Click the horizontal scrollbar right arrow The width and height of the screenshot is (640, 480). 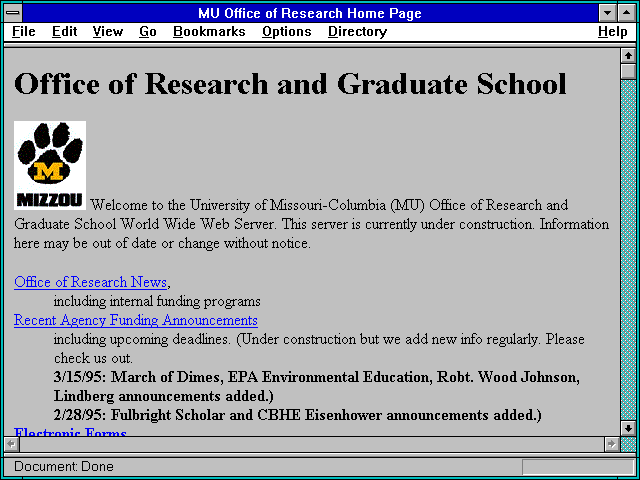click(x=611, y=444)
